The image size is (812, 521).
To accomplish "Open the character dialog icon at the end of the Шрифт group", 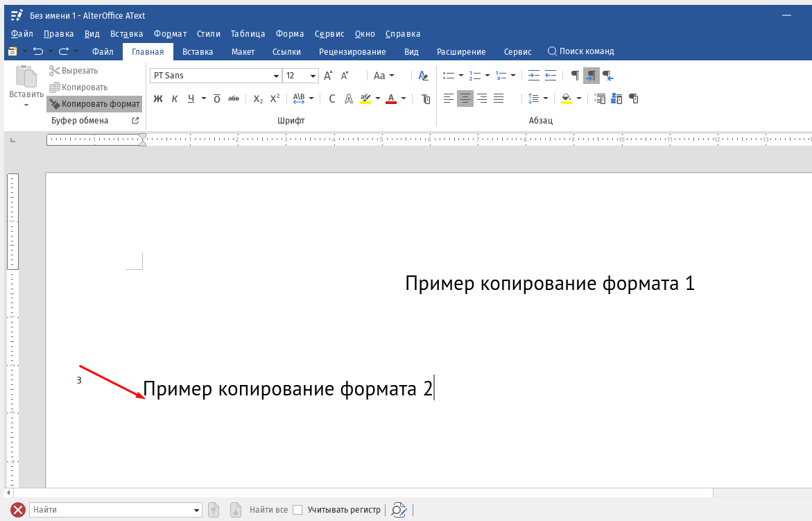I will click(426, 99).
